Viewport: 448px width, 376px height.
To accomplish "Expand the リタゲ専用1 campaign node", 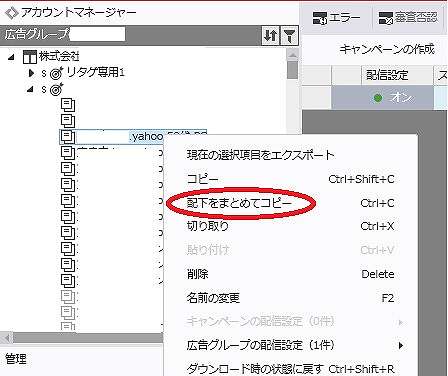I will pyautogui.click(x=32, y=73).
